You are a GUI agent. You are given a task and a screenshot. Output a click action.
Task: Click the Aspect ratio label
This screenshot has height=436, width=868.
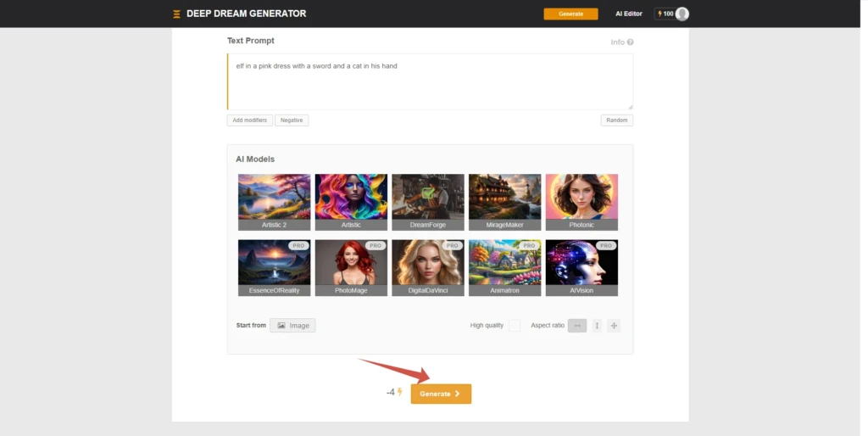click(548, 325)
